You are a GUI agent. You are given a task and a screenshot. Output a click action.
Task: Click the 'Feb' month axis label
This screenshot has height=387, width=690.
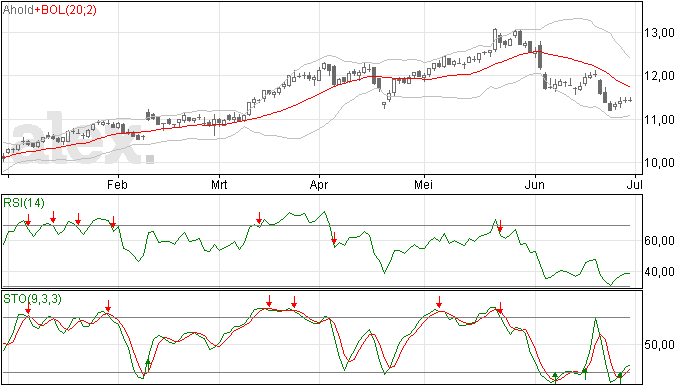click(117, 184)
